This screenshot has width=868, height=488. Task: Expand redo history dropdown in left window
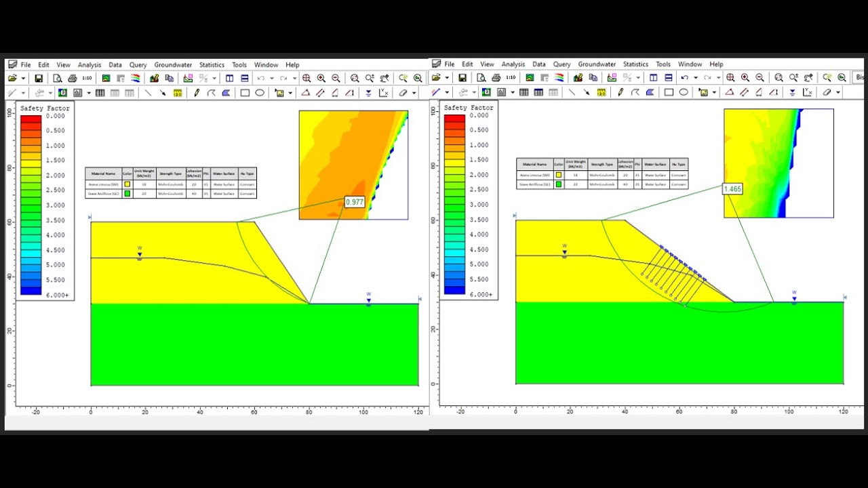click(x=294, y=78)
